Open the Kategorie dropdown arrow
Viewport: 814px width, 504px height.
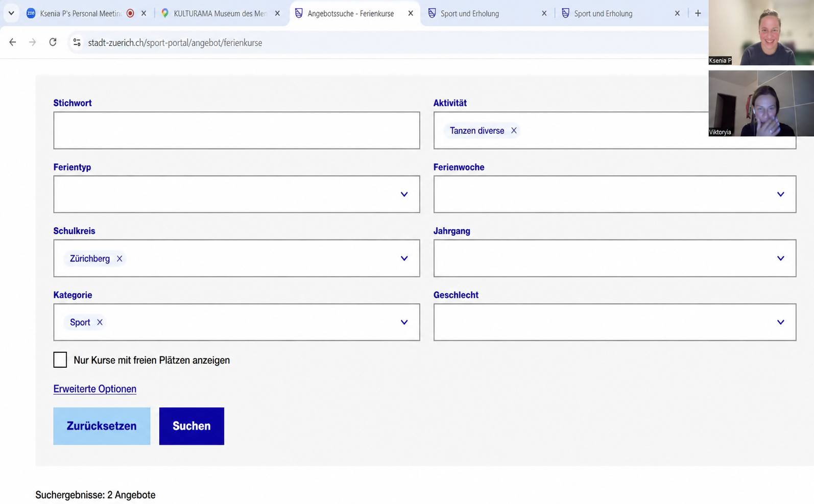click(404, 322)
